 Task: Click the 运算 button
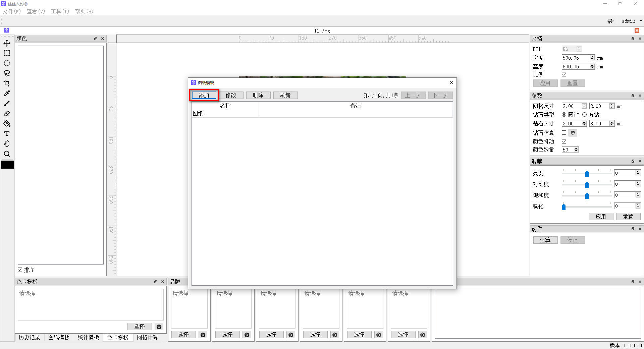click(545, 240)
